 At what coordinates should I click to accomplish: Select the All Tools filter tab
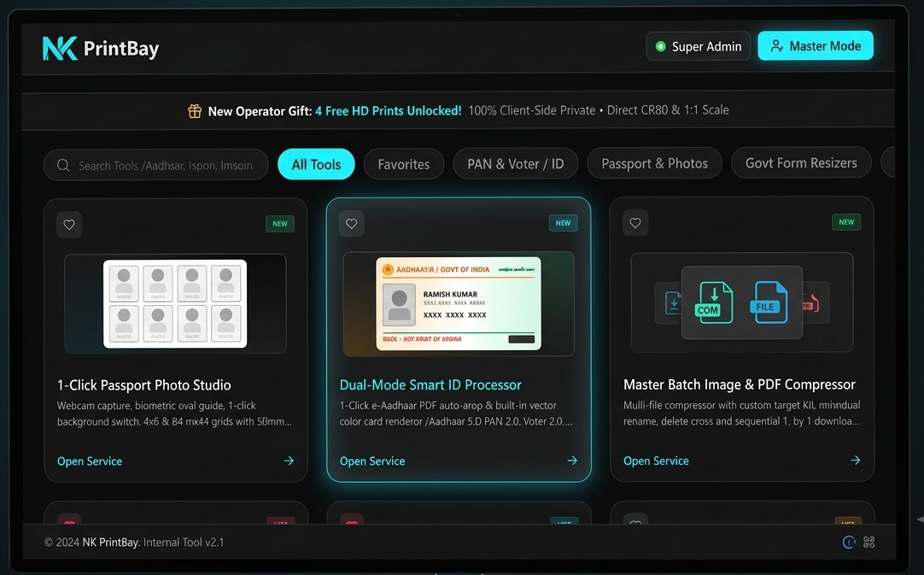point(317,165)
